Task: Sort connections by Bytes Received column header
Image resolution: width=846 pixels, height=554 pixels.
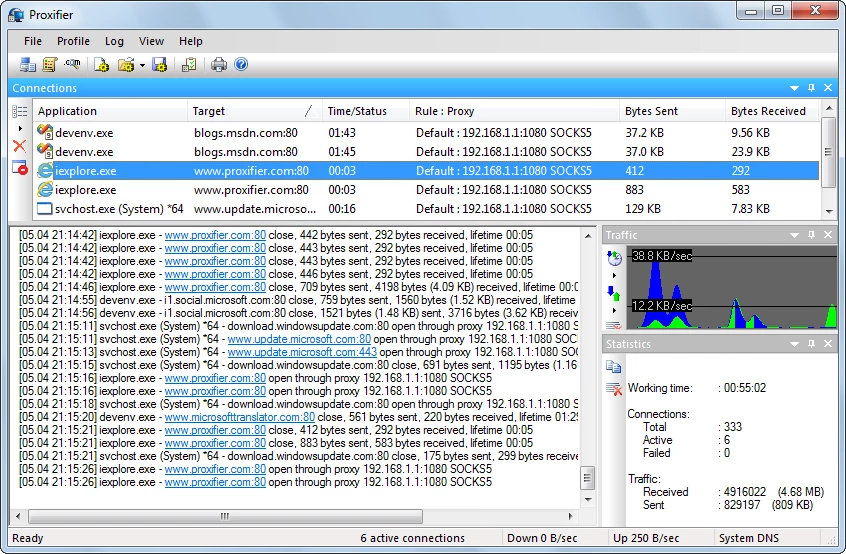Action: point(768,111)
